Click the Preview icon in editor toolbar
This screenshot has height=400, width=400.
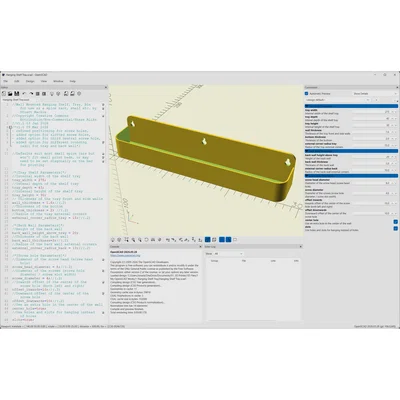click(x=52, y=94)
